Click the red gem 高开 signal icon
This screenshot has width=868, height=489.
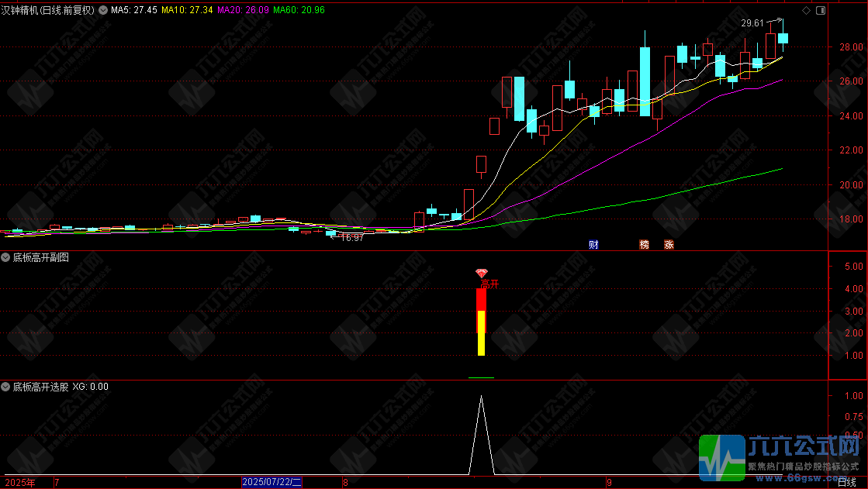482,274
